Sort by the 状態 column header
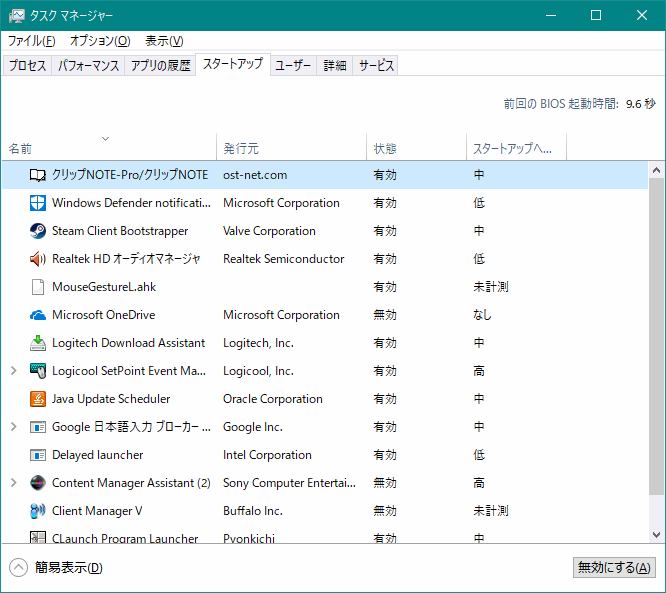The width and height of the screenshot is (666, 593). [416, 147]
